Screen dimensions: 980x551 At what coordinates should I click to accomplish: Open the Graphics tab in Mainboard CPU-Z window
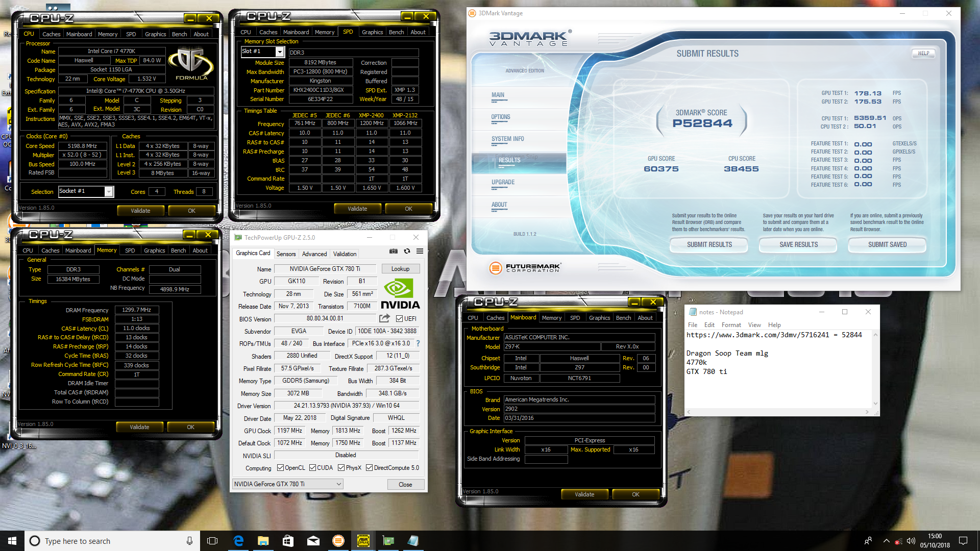pos(599,318)
